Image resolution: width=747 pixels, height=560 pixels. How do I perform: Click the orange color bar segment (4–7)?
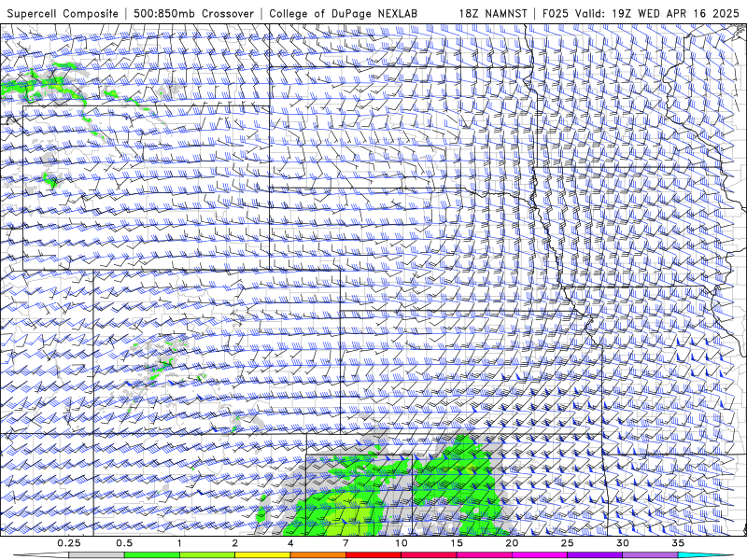point(317,555)
